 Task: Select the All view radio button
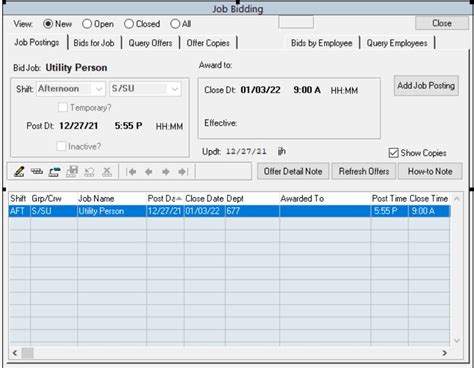tap(175, 24)
